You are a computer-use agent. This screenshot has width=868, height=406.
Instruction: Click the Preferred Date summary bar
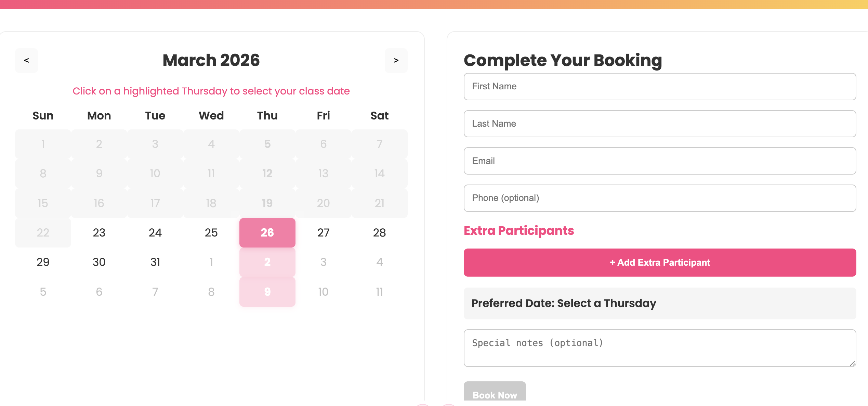pyautogui.click(x=659, y=303)
